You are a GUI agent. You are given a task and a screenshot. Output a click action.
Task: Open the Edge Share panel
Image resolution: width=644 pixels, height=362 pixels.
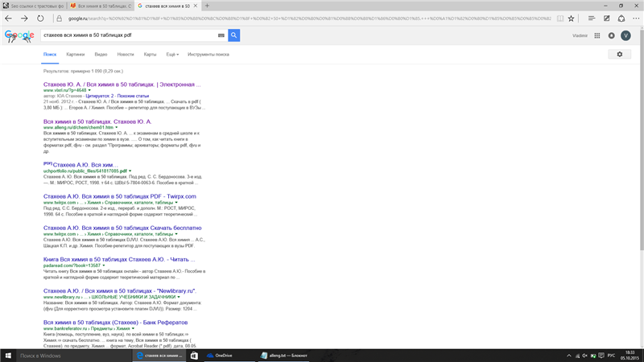coord(621,19)
